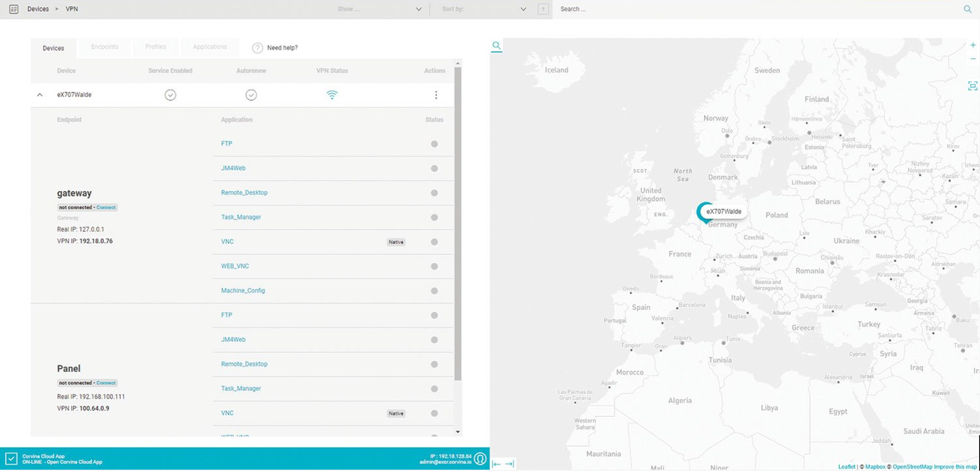Open the Leaflet attribution link
The image size is (980, 471).
coord(846,467)
